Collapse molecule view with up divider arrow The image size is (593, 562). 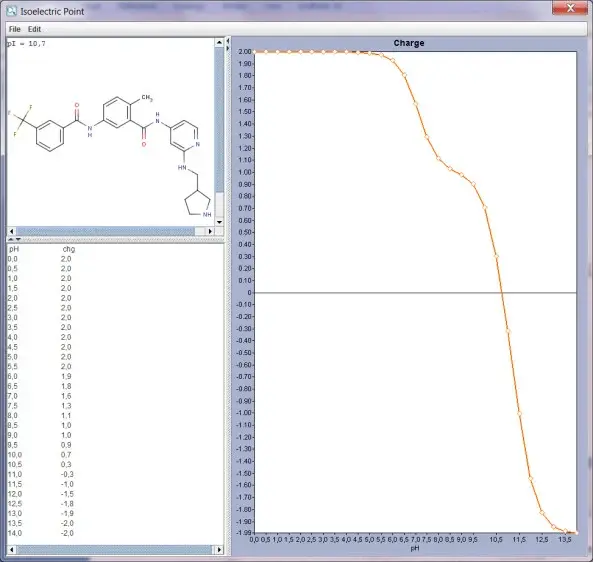pyautogui.click(x=11, y=239)
